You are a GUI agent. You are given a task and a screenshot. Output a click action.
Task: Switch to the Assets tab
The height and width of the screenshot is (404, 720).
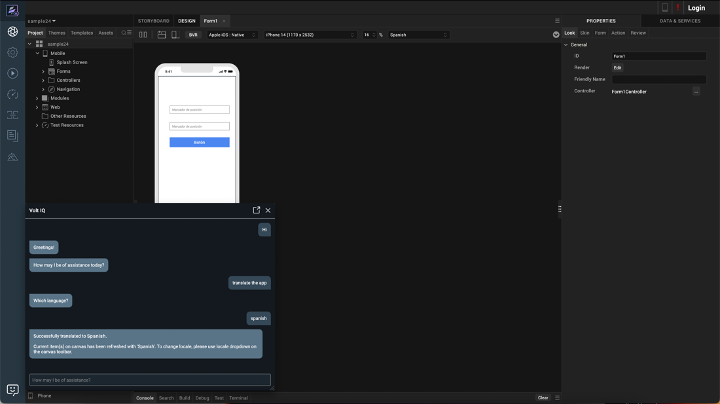[x=106, y=33]
